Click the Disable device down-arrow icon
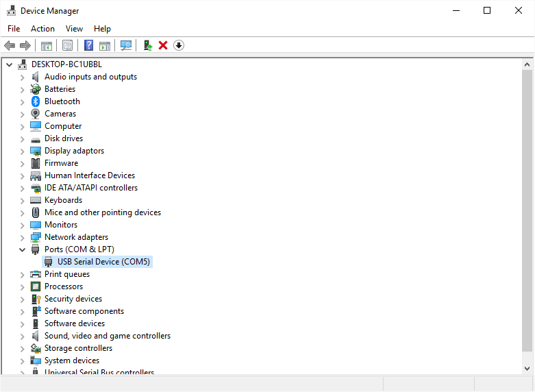The height and width of the screenshot is (392, 535). 179,45
